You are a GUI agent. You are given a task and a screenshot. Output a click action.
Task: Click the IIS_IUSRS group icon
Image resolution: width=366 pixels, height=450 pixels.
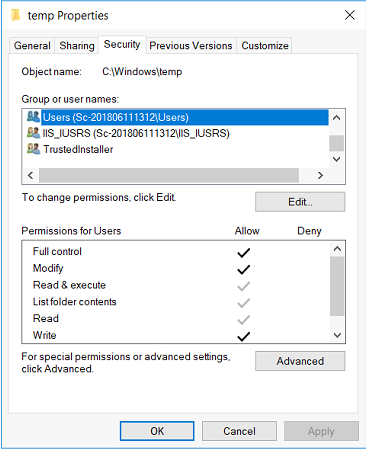tap(33, 133)
